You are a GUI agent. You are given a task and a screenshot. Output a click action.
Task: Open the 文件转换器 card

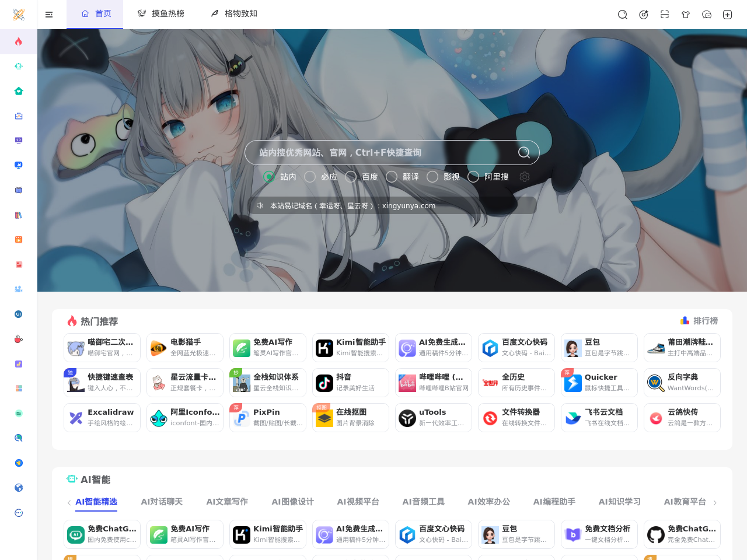pyautogui.click(x=516, y=418)
